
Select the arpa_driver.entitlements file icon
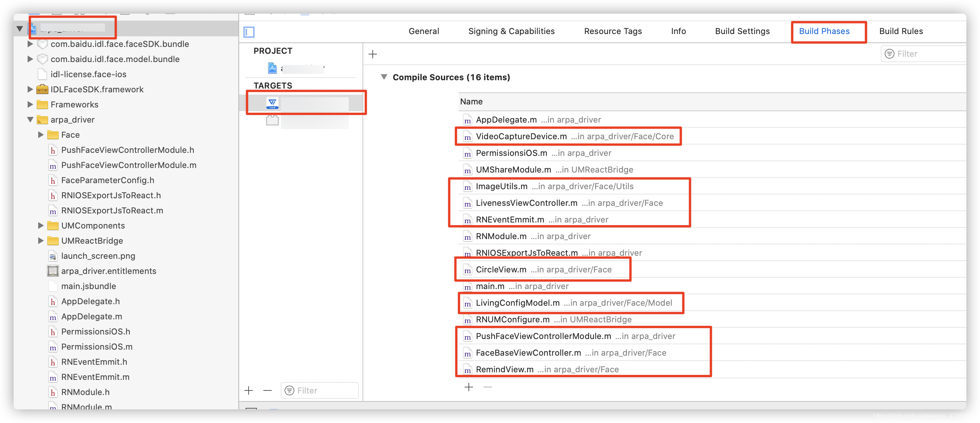53,271
